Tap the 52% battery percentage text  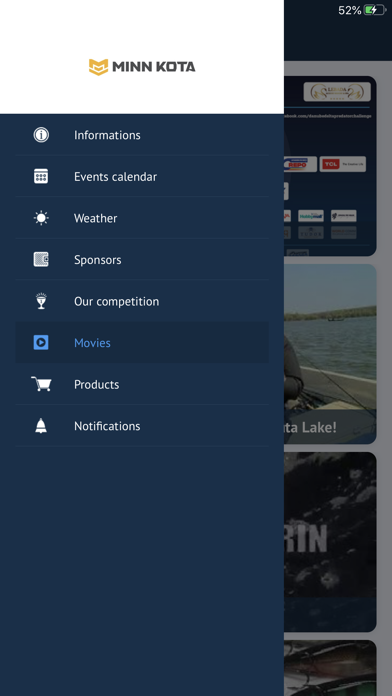pyautogui.click(x=349, y=10)
